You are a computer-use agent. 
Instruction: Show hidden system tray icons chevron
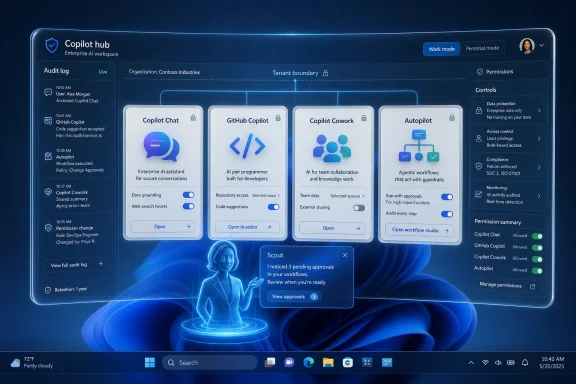click(471, 363)
